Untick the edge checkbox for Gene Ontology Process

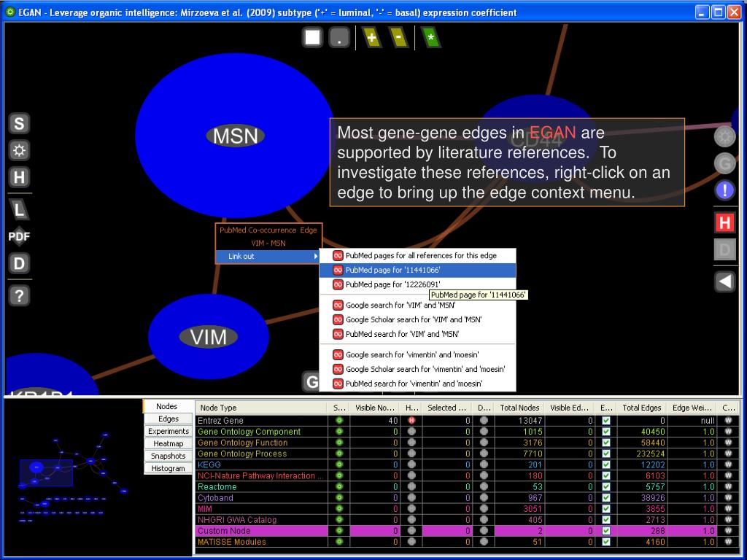tap(606, 454)
